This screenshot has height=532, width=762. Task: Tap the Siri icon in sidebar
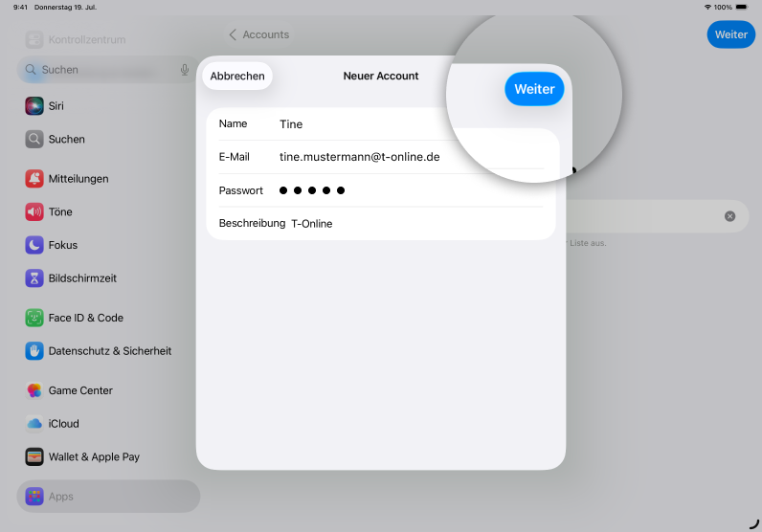coord(34,106)
